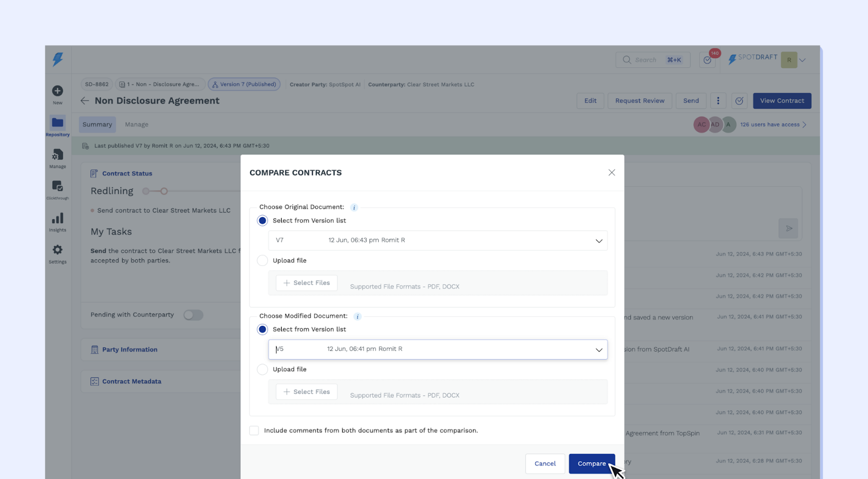Open the Clickthrough sidebar icon
Image resolution: width=868 pixels, height=479 pixels.
(x=58, y=187)
